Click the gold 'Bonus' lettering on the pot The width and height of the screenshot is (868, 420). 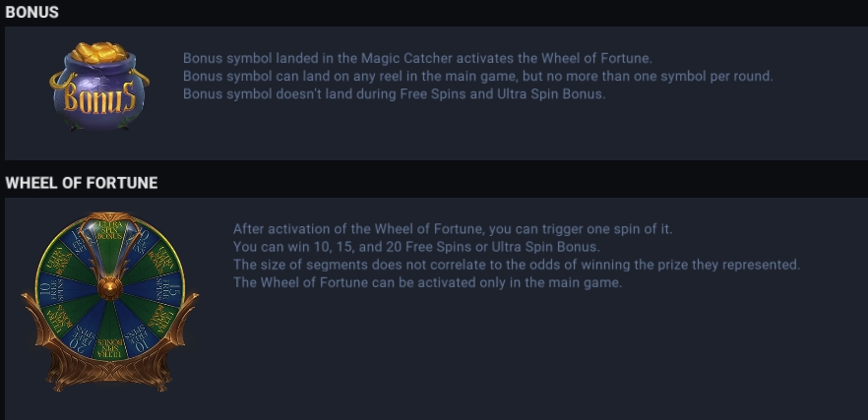[x=99, y=98]
